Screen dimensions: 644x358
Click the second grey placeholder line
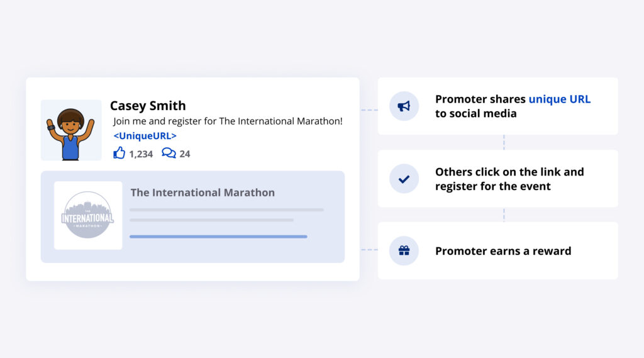[x=211, y=220]
